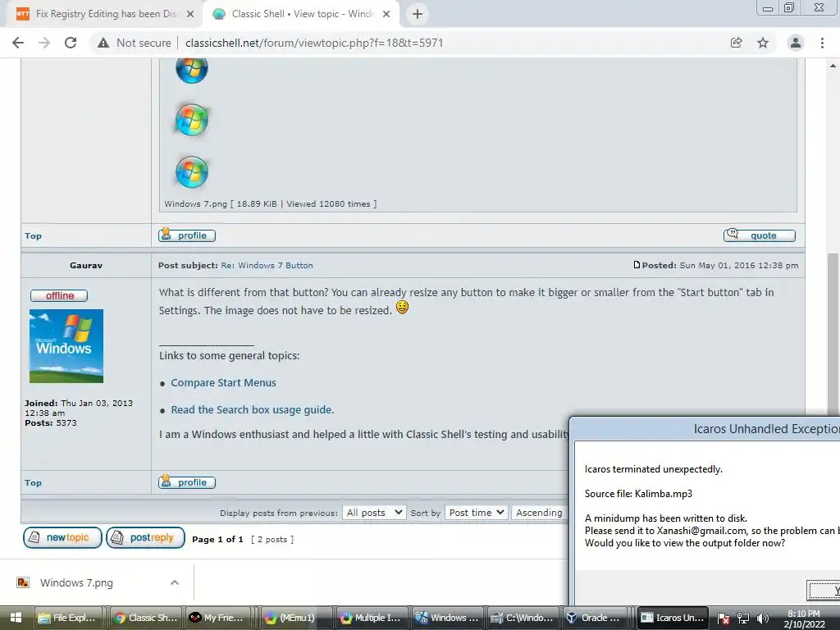This screenshot has width=840, height=630.
Task: Click the Xanashi@gmail.com text in dialog
Action: tap(702, 531)
